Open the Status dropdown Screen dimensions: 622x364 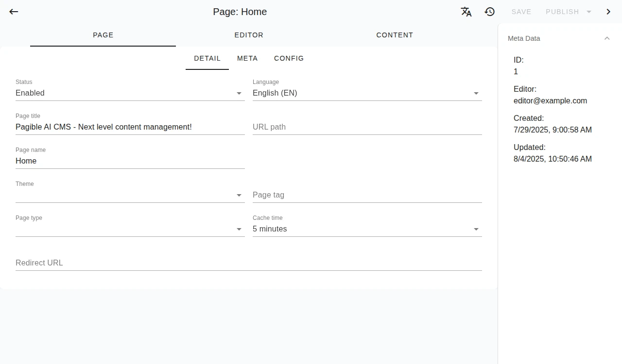[130, 93]
